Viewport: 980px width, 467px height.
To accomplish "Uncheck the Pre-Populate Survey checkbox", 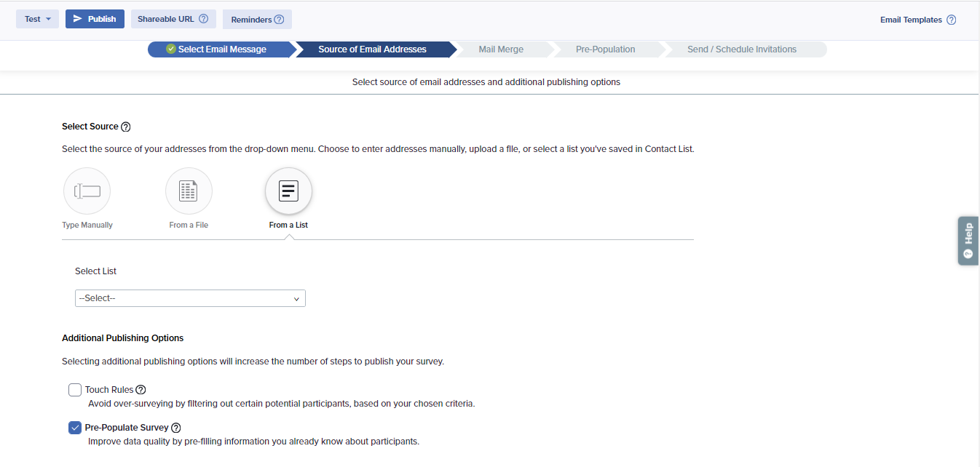I will [x=75, y=428].
